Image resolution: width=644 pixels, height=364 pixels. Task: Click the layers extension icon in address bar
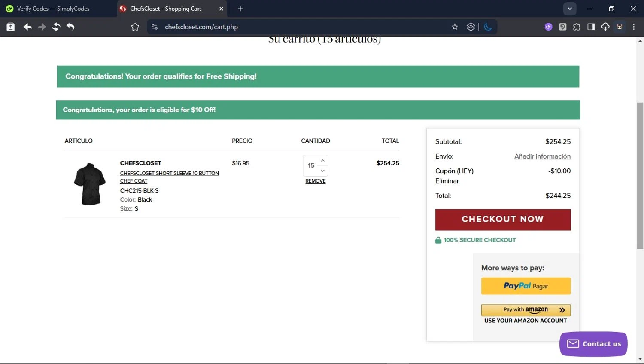(471, 27)
